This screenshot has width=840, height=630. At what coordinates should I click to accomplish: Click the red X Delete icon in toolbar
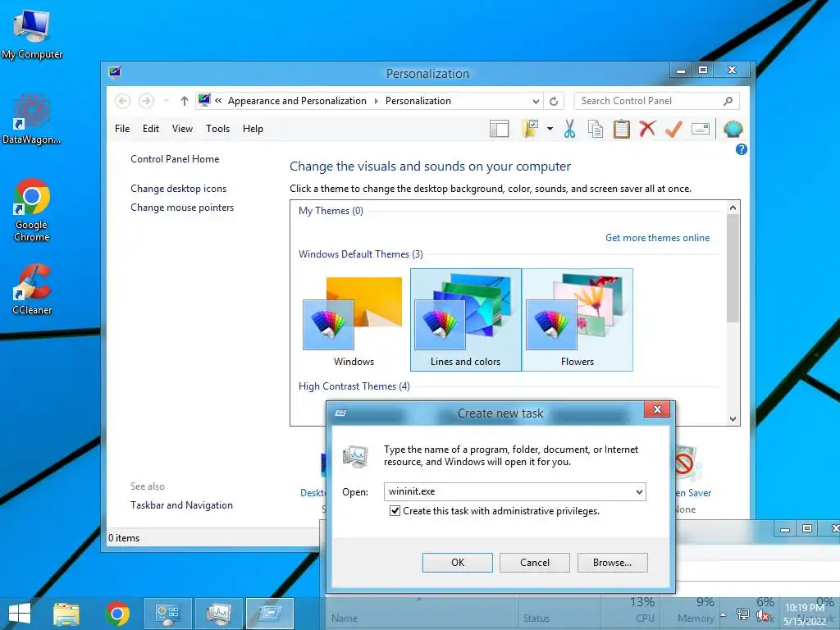pos(647,129)
